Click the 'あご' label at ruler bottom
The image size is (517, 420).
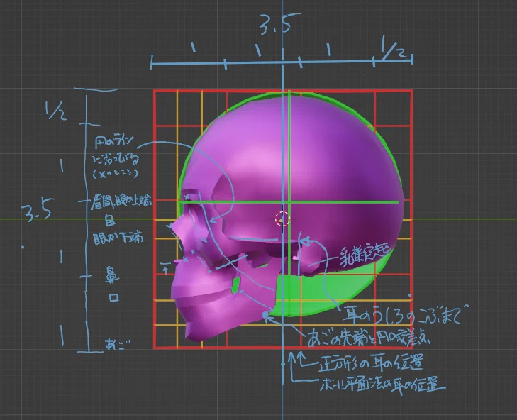117,344
